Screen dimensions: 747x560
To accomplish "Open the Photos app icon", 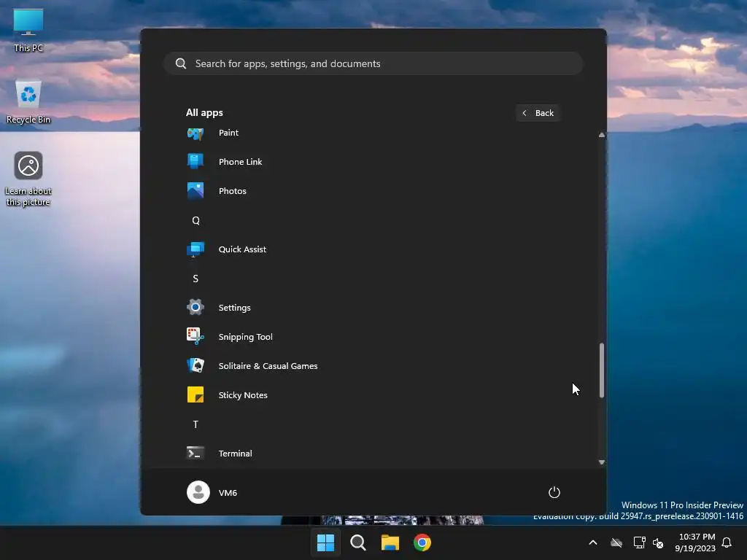I will click(x=196, y=191).
